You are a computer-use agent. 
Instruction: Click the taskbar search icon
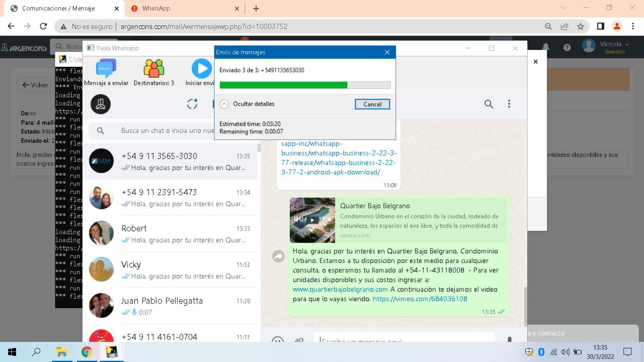tap(36, 352)
